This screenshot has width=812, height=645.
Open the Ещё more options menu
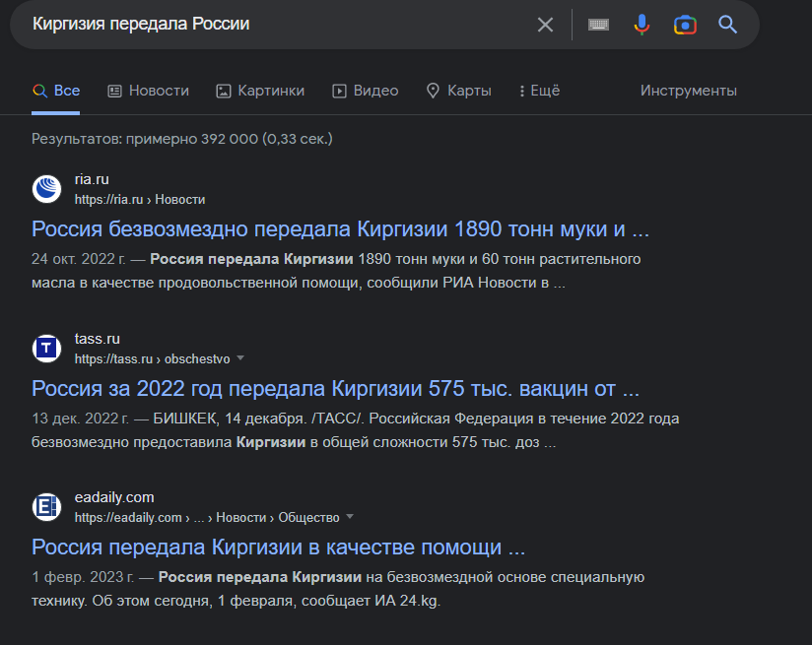[x=539, y=91]
